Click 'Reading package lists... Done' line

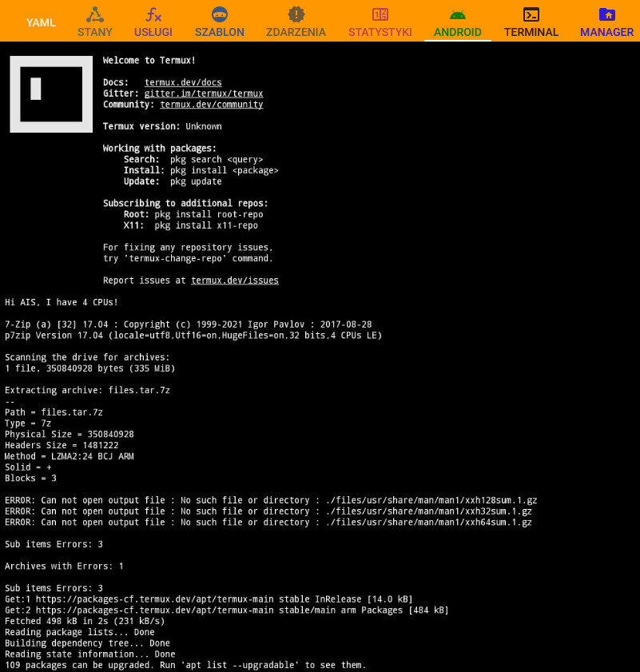pyautogui.click(x=80, y=632)
